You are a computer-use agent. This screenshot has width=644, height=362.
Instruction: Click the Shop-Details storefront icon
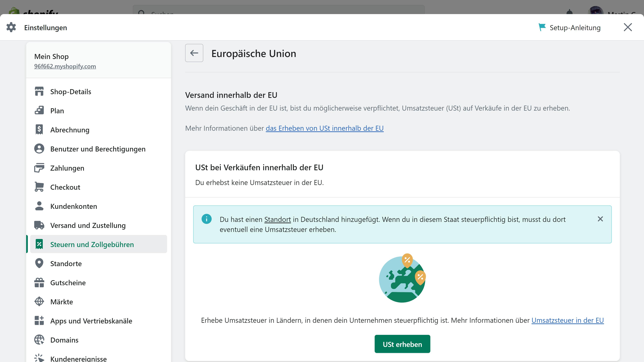click(x=39, y=92)
